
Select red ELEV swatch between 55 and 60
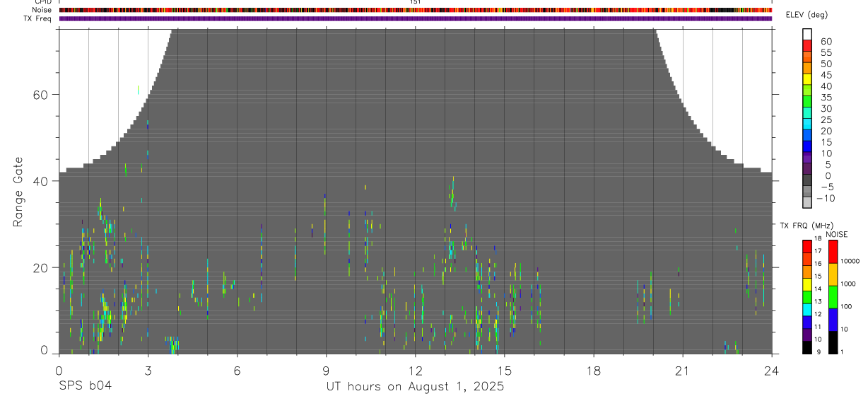(807, 46)
